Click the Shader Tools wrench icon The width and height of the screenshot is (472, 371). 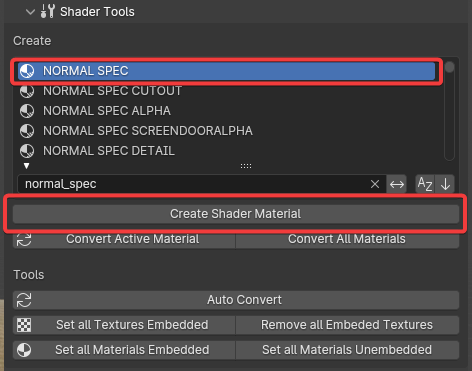(x=47, y=12)
